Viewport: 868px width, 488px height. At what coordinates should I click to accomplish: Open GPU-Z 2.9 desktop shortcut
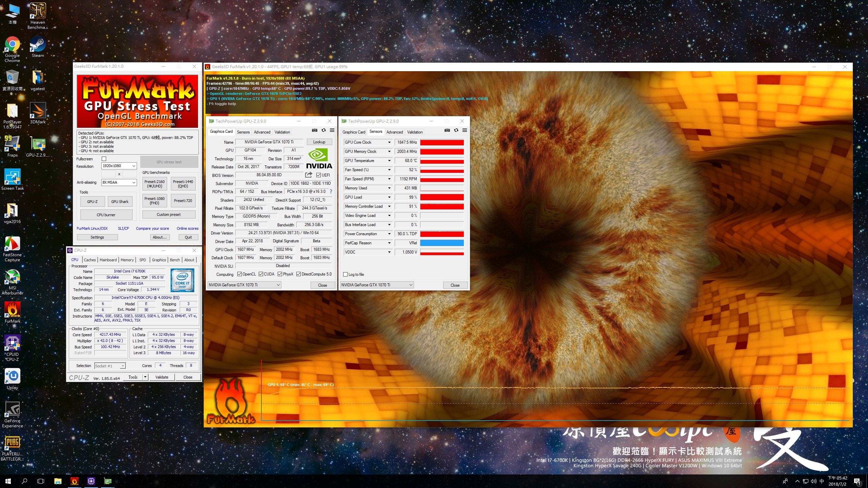(x=38, y=146)
